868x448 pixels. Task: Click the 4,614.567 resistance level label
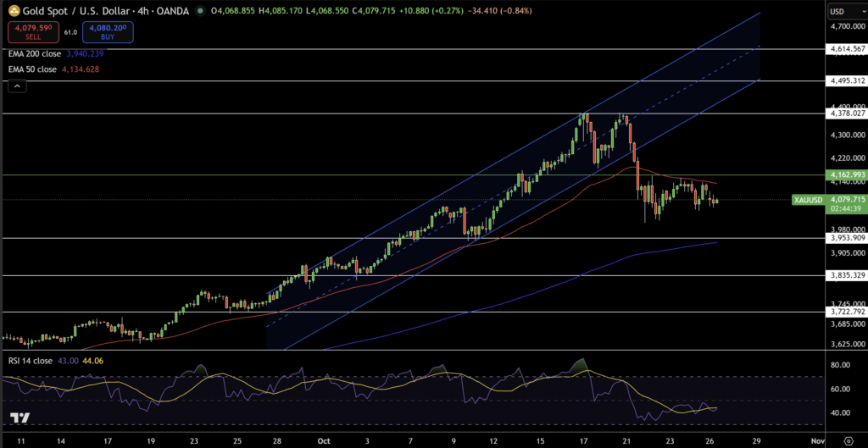pyautogui.click(x=848, y=49)
